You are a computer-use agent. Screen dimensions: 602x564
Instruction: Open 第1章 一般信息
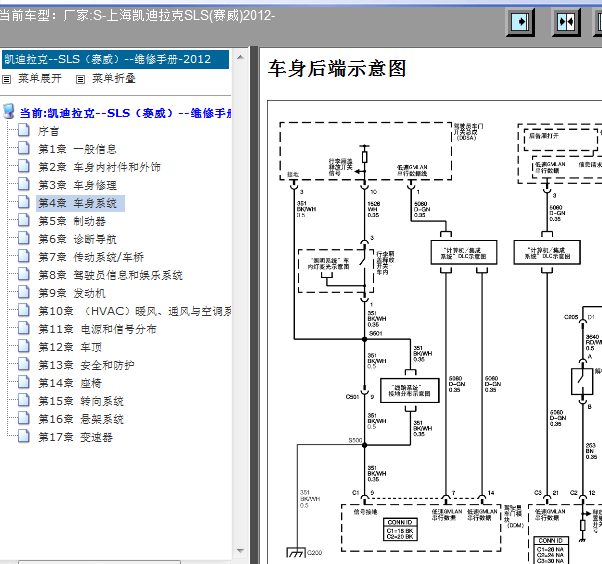point(77,149)
